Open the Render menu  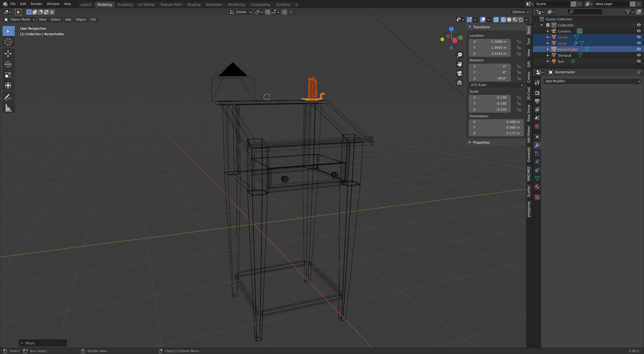[x=36, y=4]
